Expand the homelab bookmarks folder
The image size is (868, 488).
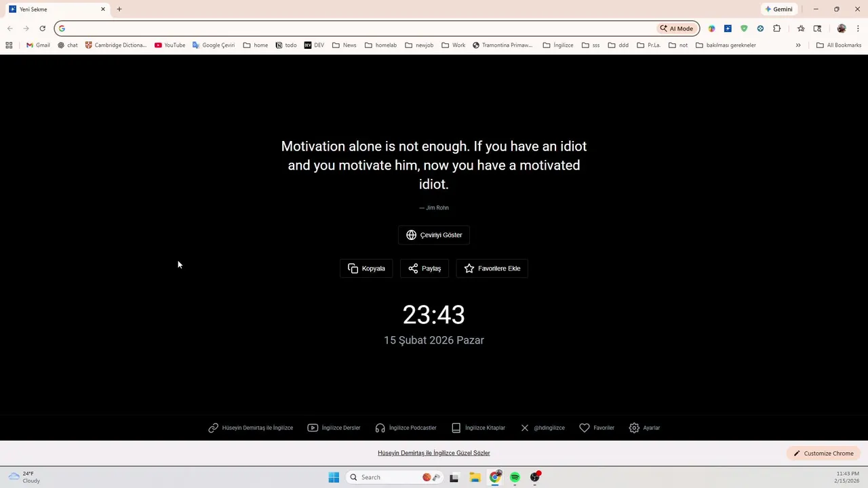point(380,45)
